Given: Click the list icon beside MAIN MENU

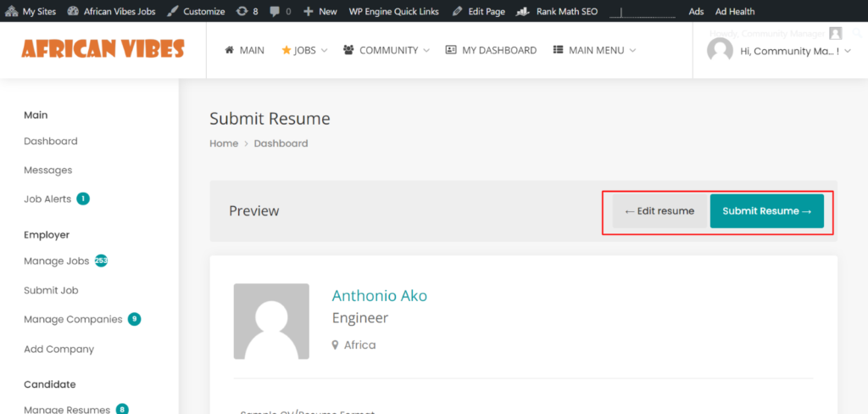Looking at the screenshot, I should point(558,50).
